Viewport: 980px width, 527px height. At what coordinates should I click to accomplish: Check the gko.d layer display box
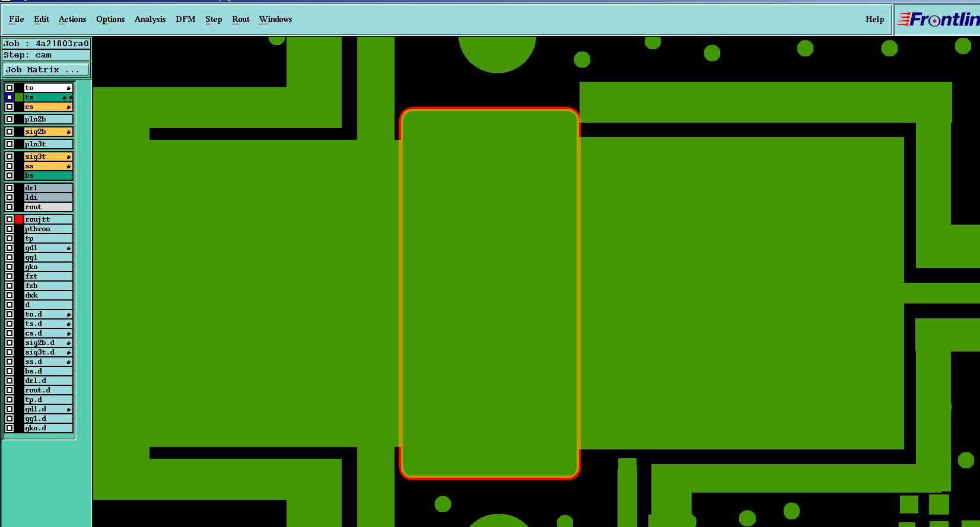tap(9, 428)
